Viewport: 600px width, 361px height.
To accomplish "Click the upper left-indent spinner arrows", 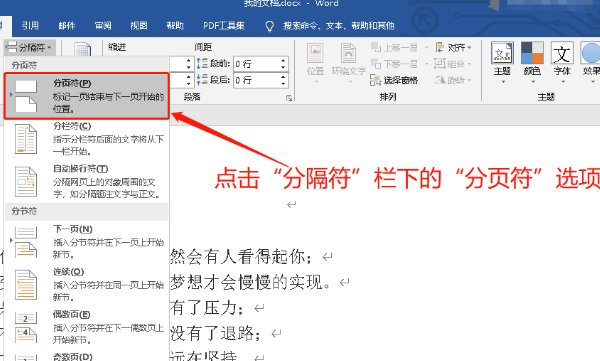I will (188, 64).
